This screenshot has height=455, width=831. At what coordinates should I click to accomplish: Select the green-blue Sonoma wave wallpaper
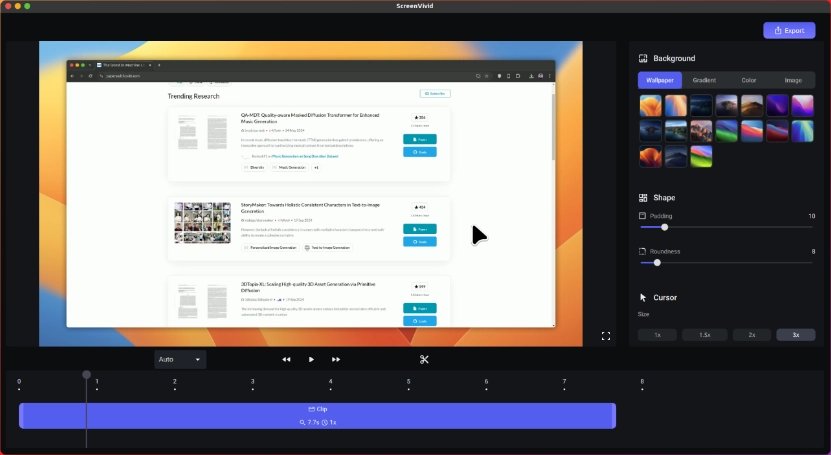726,131
